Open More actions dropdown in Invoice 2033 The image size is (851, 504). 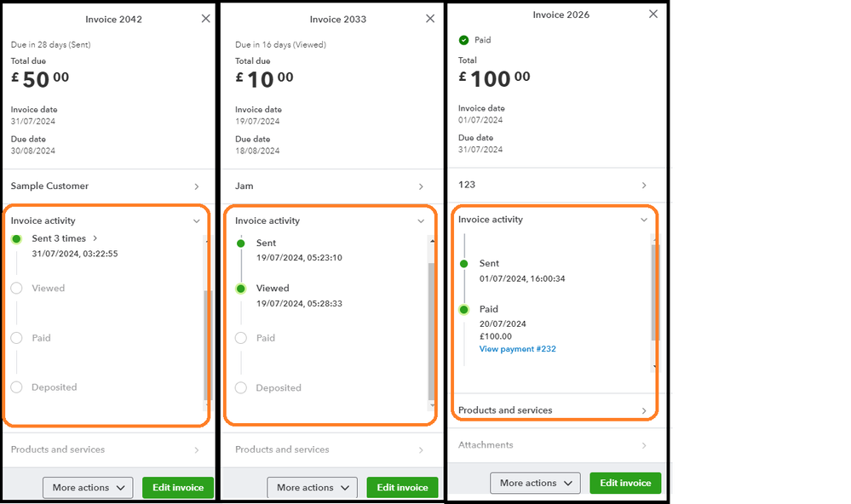312,488
